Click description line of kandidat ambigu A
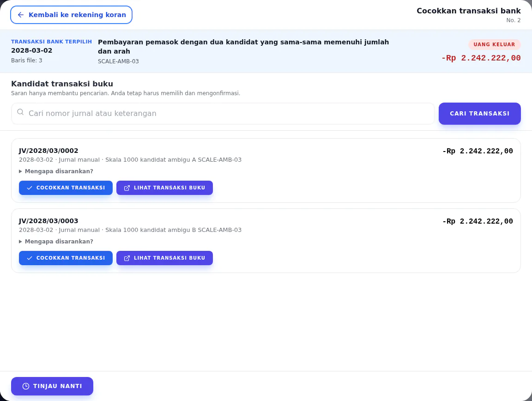532x401 pixels. pos(130,160)
